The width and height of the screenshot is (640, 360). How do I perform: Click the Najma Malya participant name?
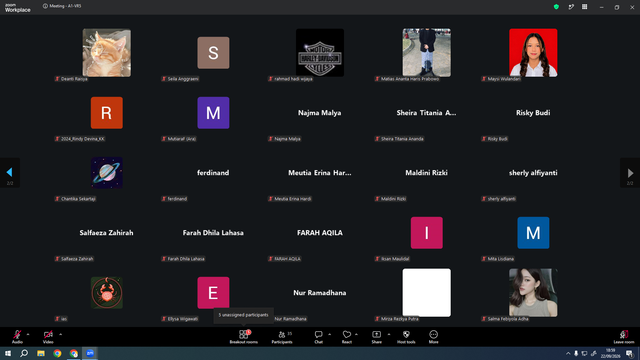coord(320,113)
